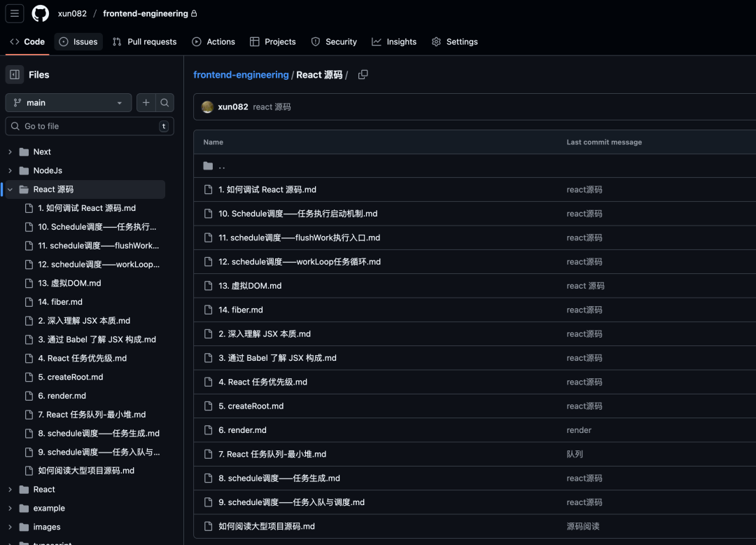Click the add file plus button

point(146,103)
